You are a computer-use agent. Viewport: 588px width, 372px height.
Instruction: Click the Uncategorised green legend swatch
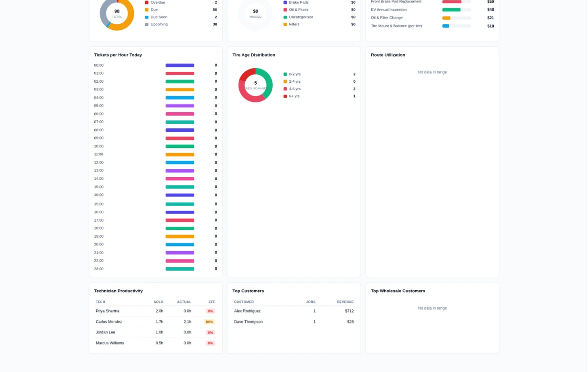click(285, 17)
